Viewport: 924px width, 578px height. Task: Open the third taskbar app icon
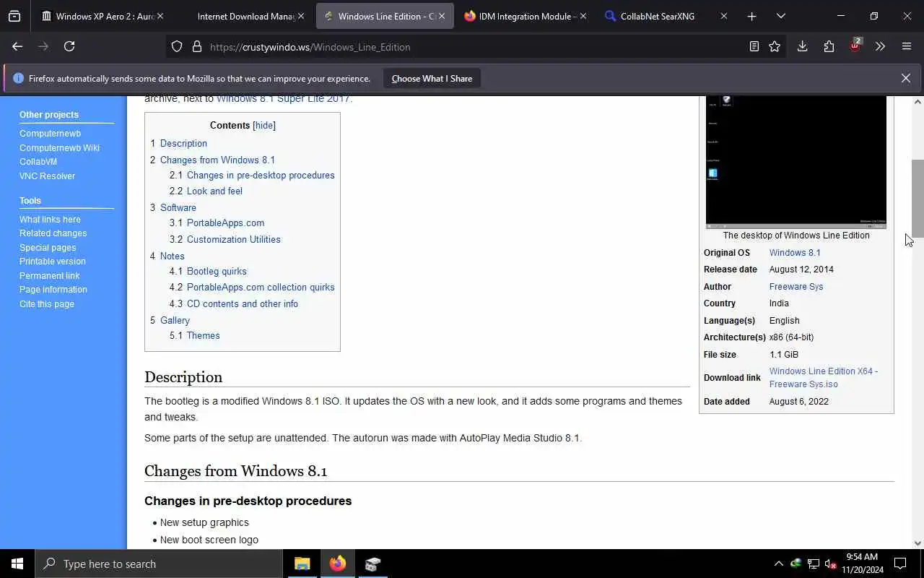click(372, 564)
